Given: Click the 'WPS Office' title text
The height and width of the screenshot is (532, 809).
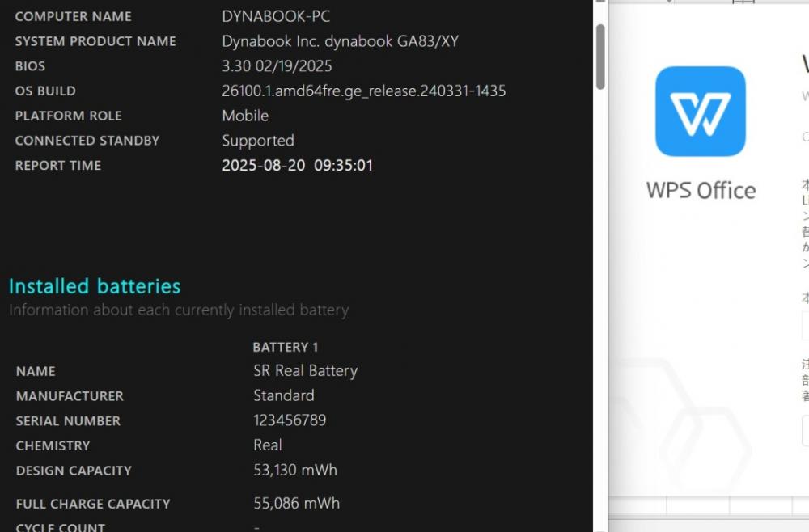Looking at the screenshot, I should [x=701, y=191].
